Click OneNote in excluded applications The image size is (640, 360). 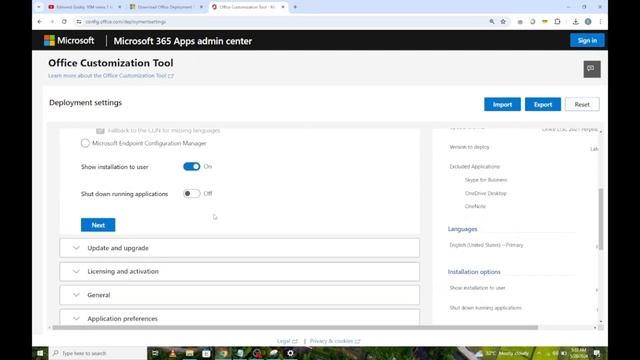(475, 206)
